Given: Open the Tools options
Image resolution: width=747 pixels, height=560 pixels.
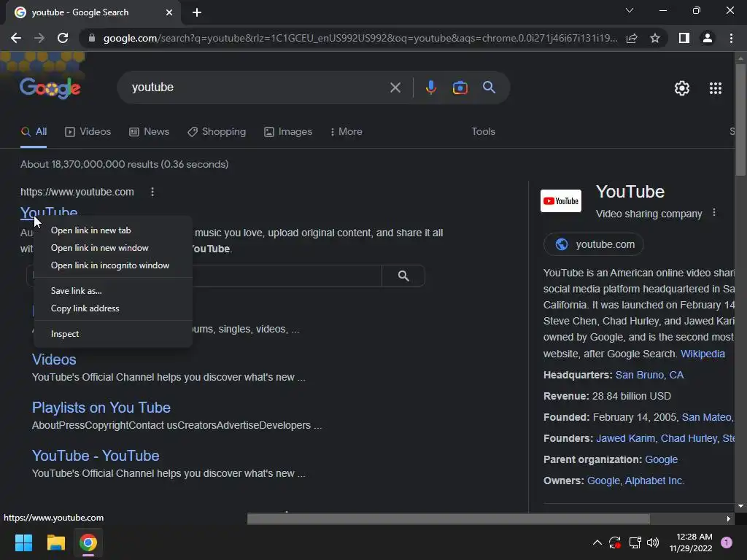Looking at the screenshot, I should click(483, 131).
